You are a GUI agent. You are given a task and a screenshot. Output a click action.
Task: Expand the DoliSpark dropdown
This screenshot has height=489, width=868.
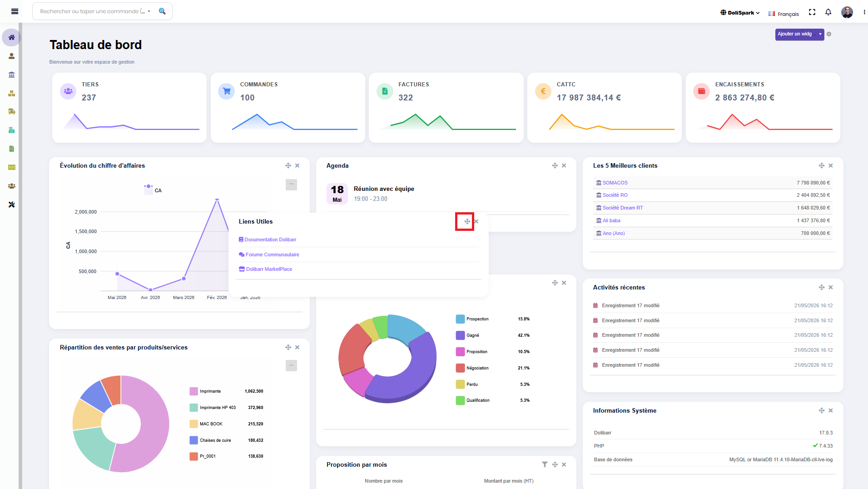pos(740,13)
